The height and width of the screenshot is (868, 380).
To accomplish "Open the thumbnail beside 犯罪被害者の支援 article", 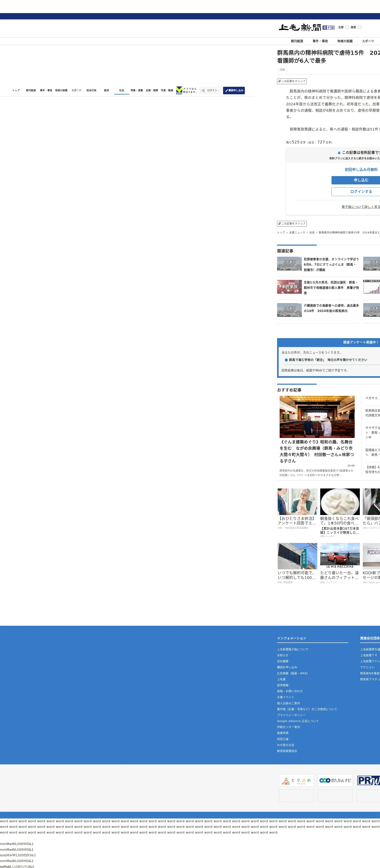I will [290, 264].
